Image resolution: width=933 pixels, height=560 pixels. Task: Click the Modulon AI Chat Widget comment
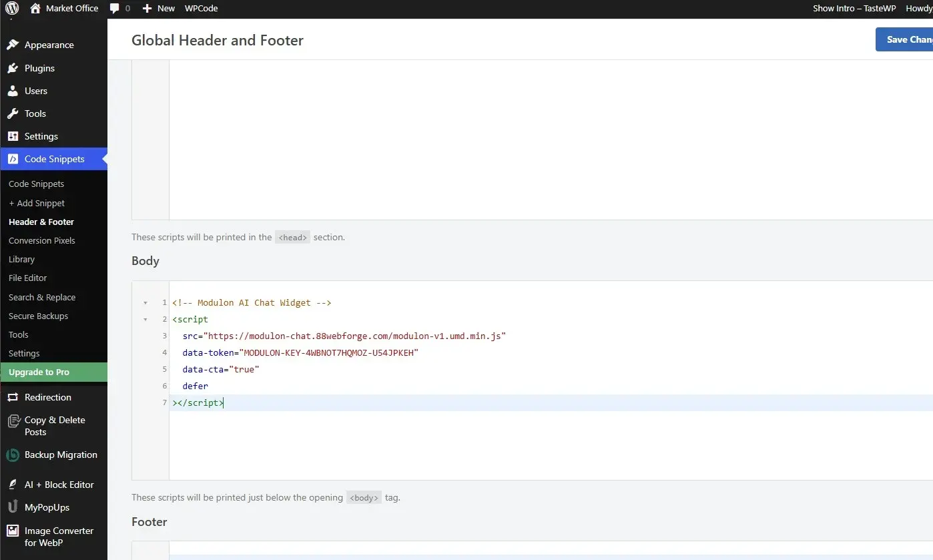252,303
